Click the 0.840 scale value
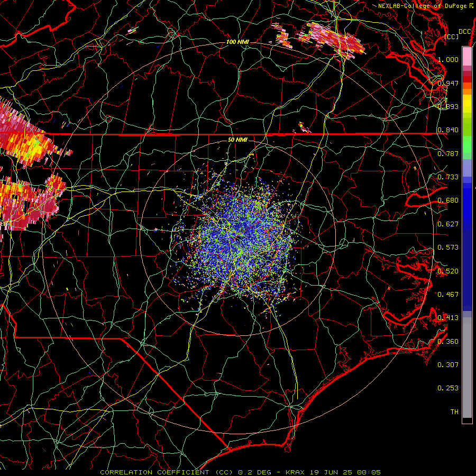476x476 pixels. pyautogui.click(x=448, y=130)
